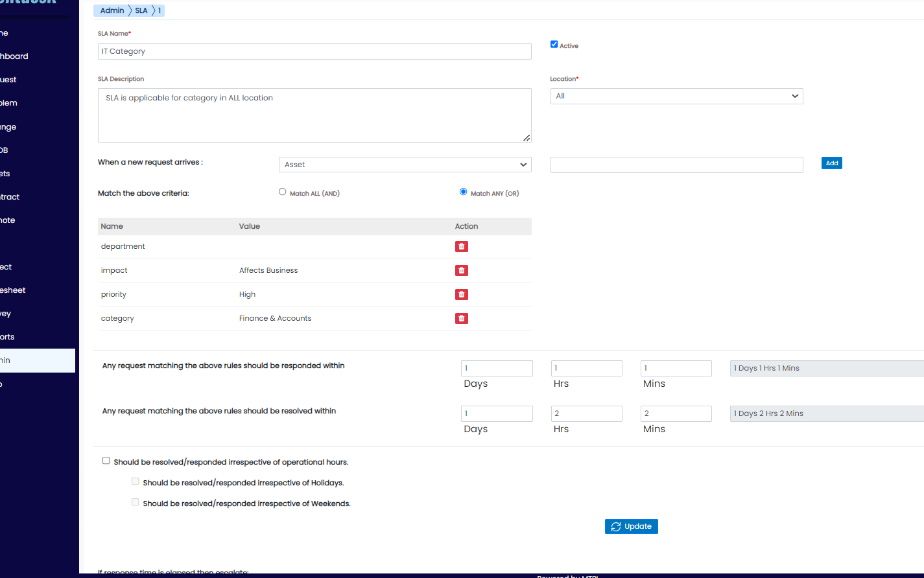Click the '1 Days 2 Hrs 2 Mins' summary field
The height and width of the screenshot is (578, 924).
(x=827, y=413)
